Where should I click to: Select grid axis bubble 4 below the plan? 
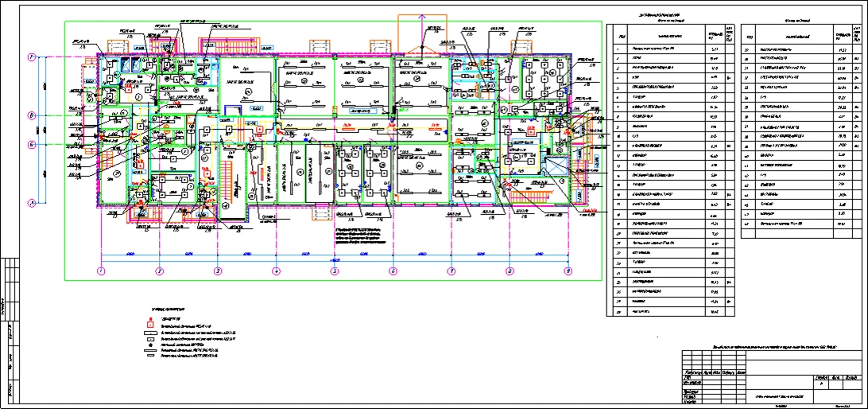click(276, 271)
